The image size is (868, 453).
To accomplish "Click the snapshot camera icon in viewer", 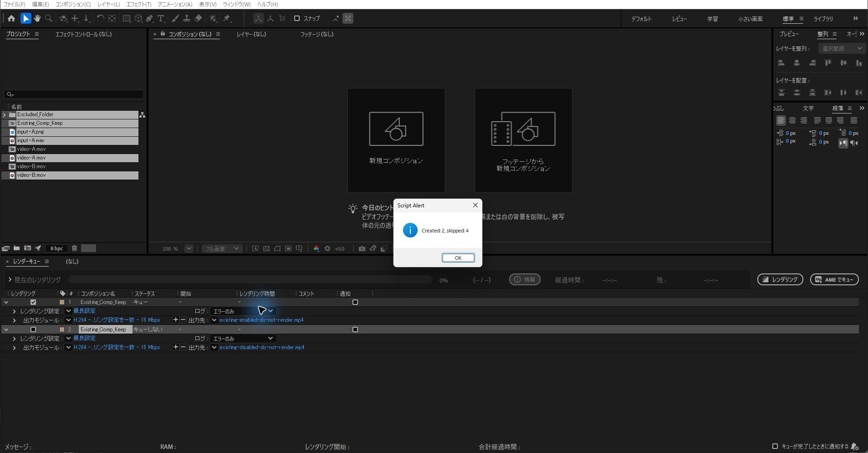I will pos(362,249).
